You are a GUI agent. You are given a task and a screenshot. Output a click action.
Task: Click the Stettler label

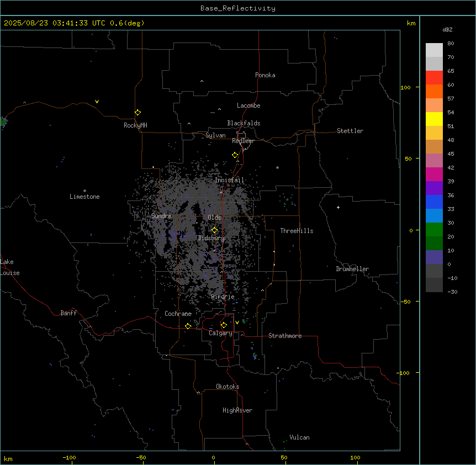350,131
